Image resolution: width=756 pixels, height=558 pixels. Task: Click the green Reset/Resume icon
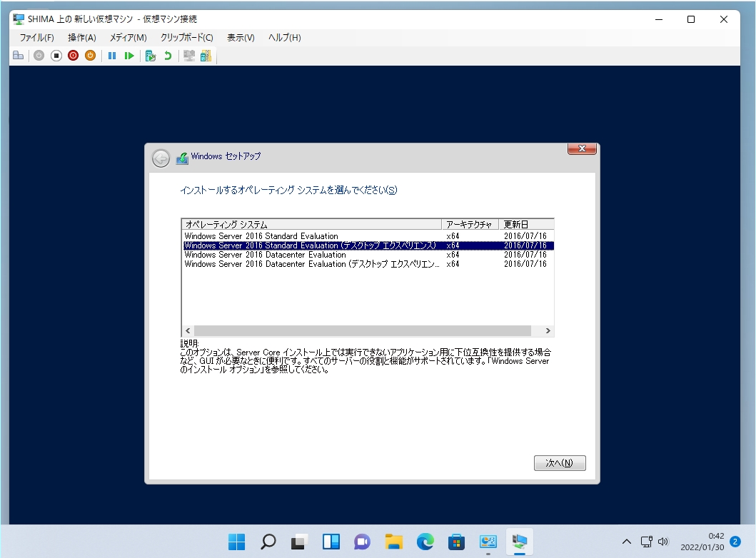click(x=128, y=56)
